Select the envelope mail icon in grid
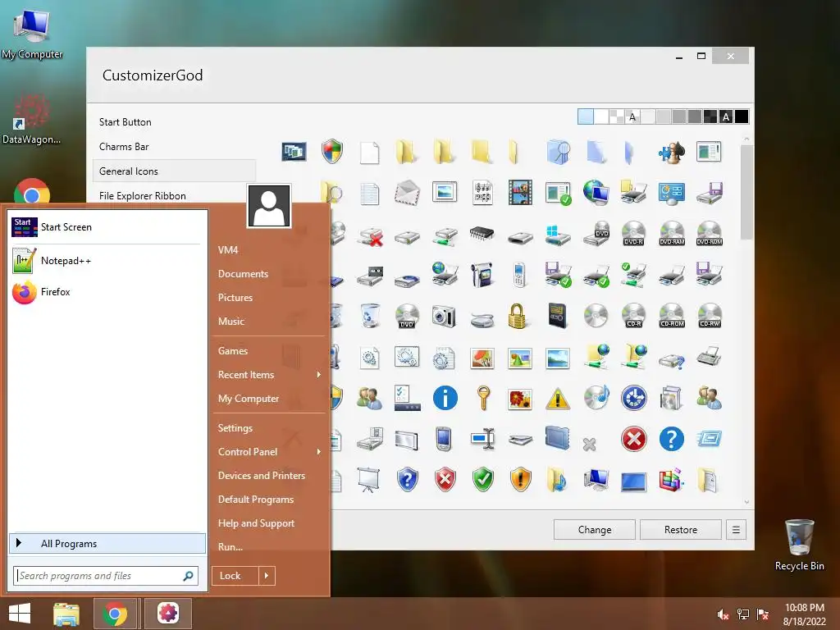Screen dimensions: 840x630 (x=407, y=193)
